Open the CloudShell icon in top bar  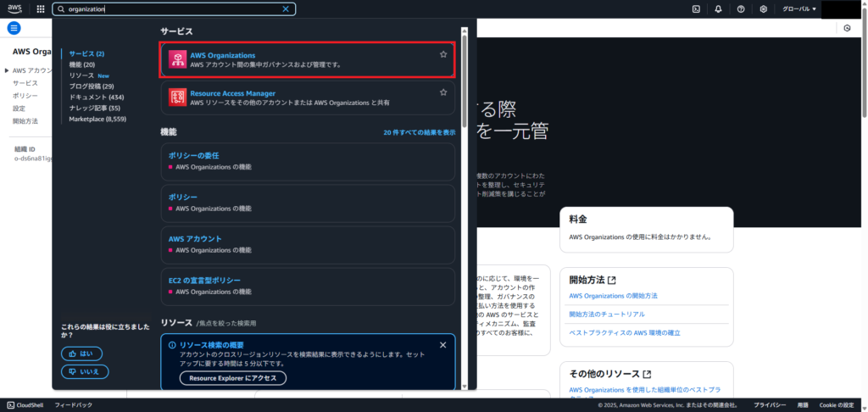coord(697,8)
